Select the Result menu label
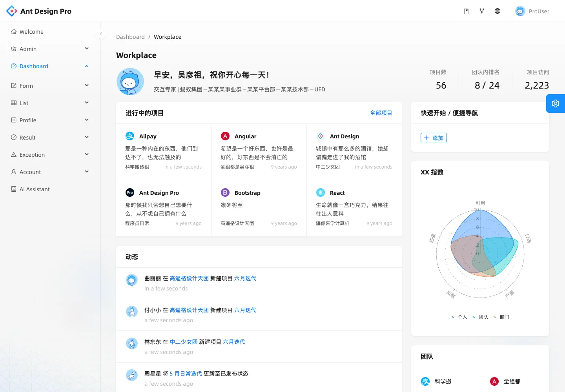Screen dimensions: 565x392 point(27,138)
